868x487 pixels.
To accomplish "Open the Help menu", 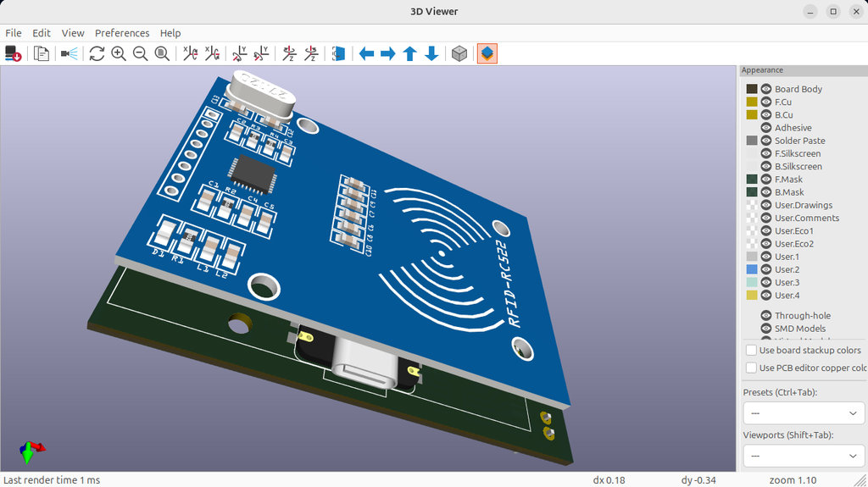I will 170,33.
